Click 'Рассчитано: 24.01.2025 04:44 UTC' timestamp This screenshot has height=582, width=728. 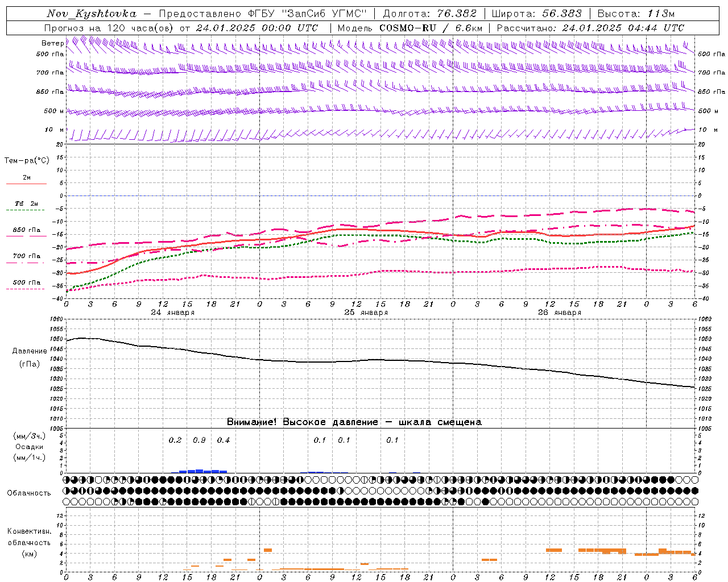tap(590, 28)
